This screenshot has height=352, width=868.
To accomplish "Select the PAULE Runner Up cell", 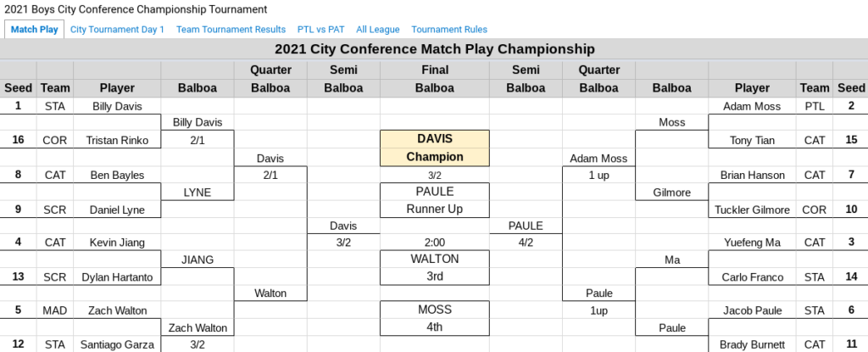I will click(x=434, y=200).
